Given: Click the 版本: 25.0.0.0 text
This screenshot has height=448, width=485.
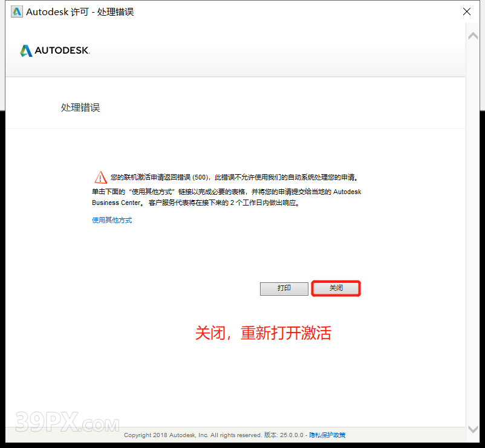Looking at the screenshot, I should tap(284, 435).
